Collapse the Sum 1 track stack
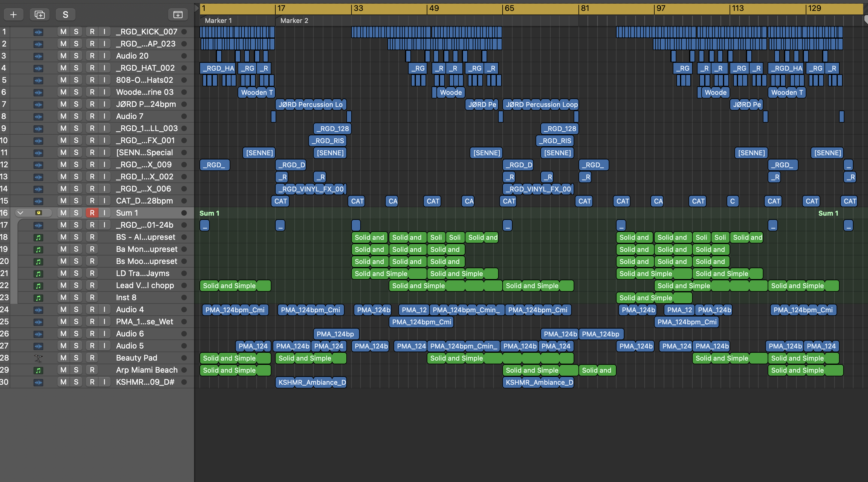Screen dimensions: 868x482 tap(20, 213)
